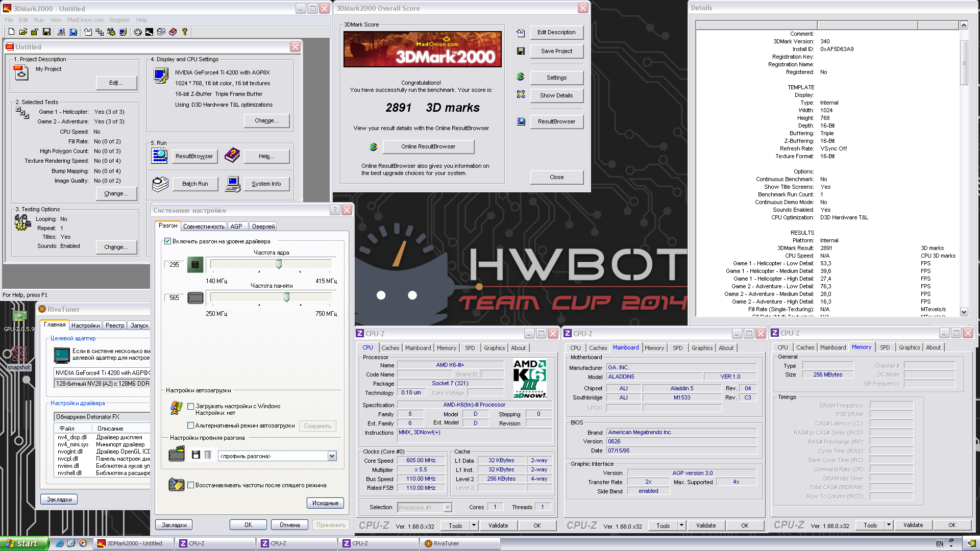Viewport: 980px width, 551px height.
Task: Click memory clock value field showing 565
Action: point(174,298)
